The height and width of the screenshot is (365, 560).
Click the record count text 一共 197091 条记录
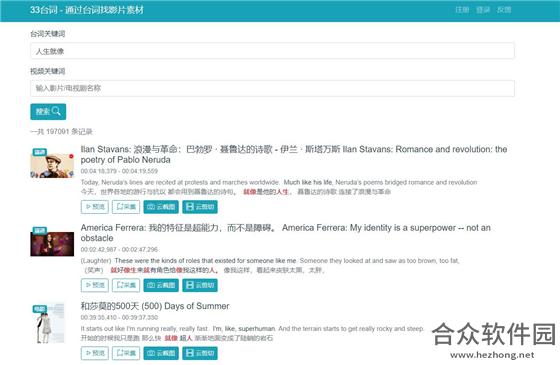click(x=61, y=132)
